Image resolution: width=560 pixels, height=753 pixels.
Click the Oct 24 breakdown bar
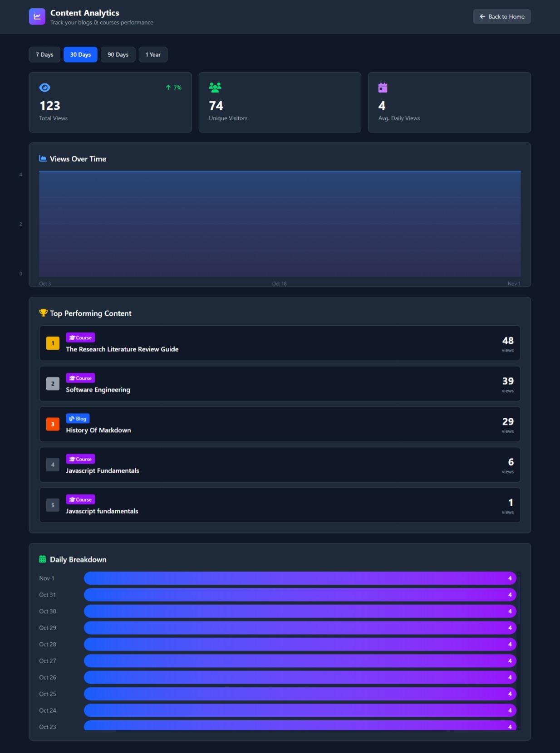click(x=300, y=710)
